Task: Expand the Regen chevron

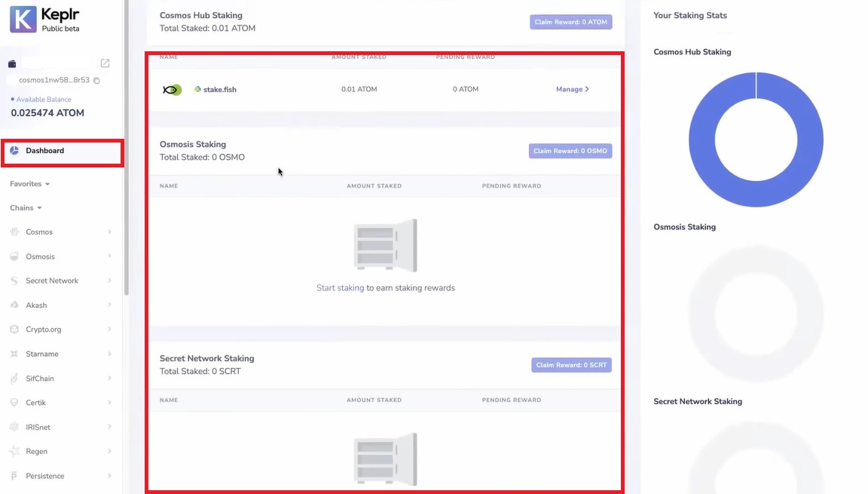Action: (109, 451)
